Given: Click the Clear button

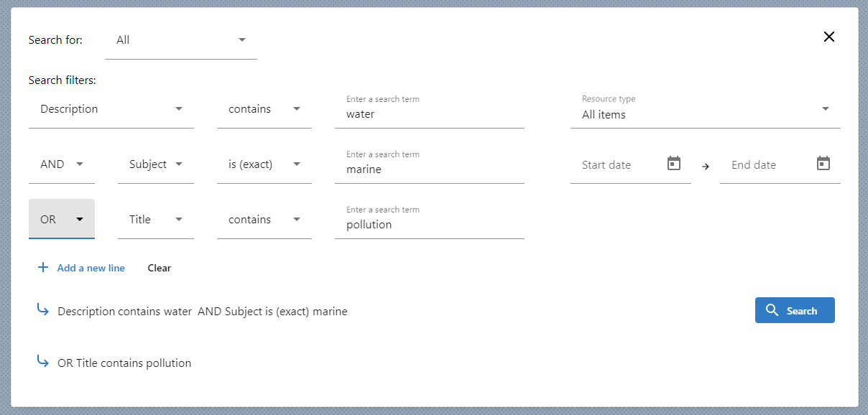Looking at the screenshot, I should 159,268.
